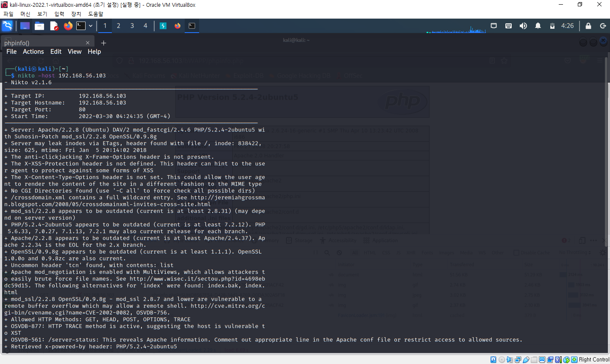
Task: Click VirtualBox audio status icon
Action: click(x=510, y=360)
